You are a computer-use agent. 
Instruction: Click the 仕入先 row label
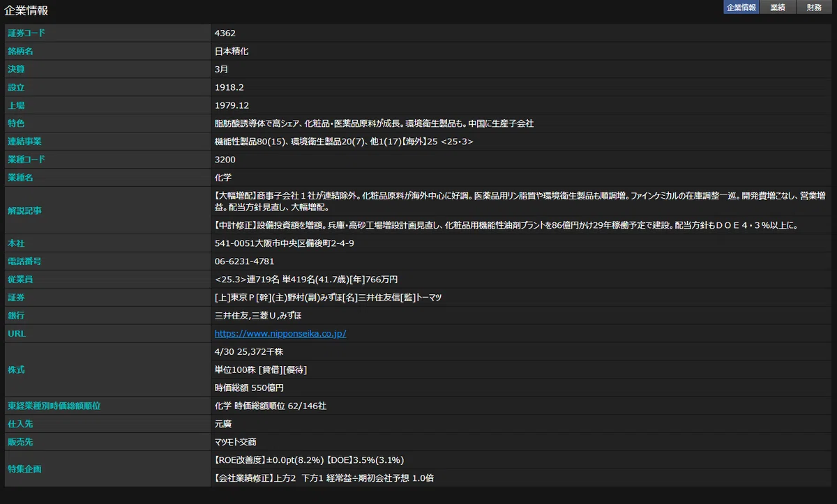click(x=20, y=424)
